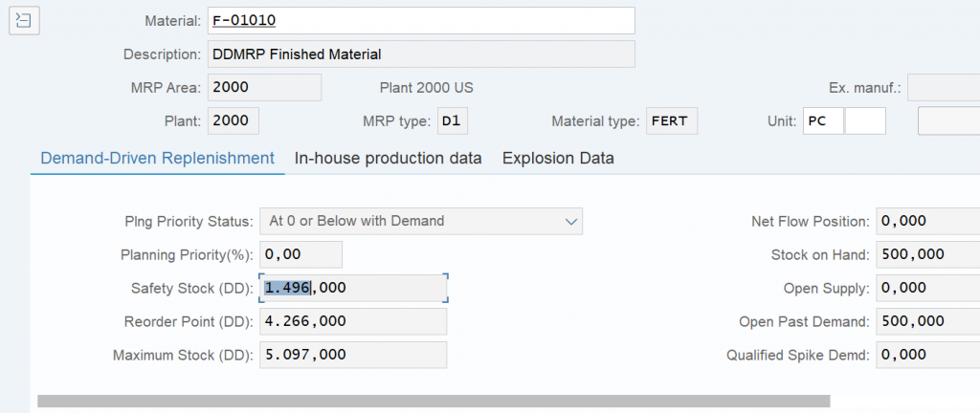
Task: Click the MRP Area field
Action: pyautogui.click(x=264, y=87)
